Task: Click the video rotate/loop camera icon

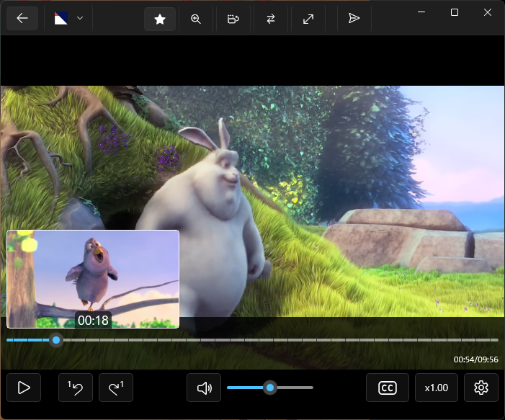Action: point(233,19)
